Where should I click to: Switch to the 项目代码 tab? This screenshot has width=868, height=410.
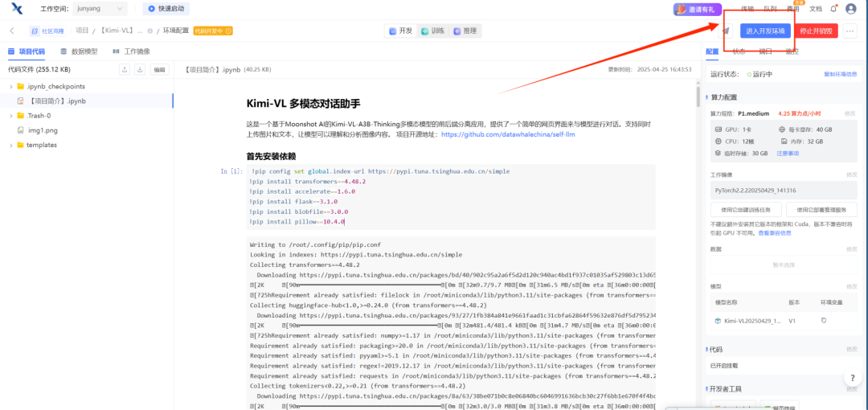point(27,51)
